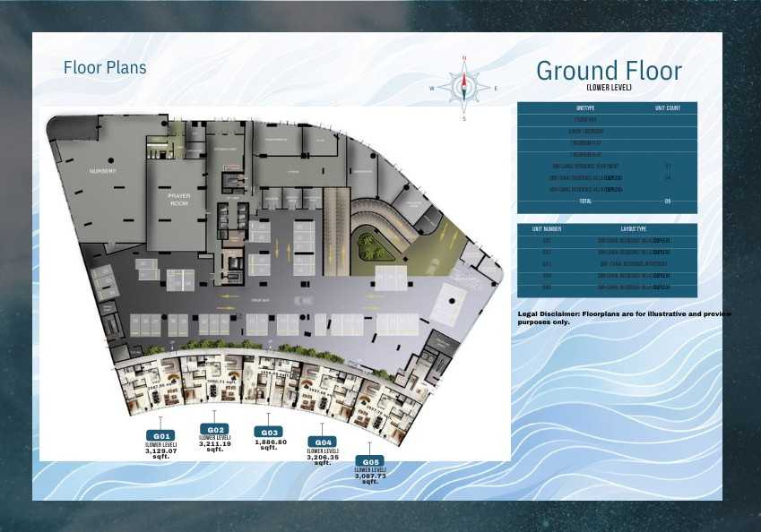This screenshot has height=532, width=761.
Task: Select the Total row in unit table
Action: (584, 202)
